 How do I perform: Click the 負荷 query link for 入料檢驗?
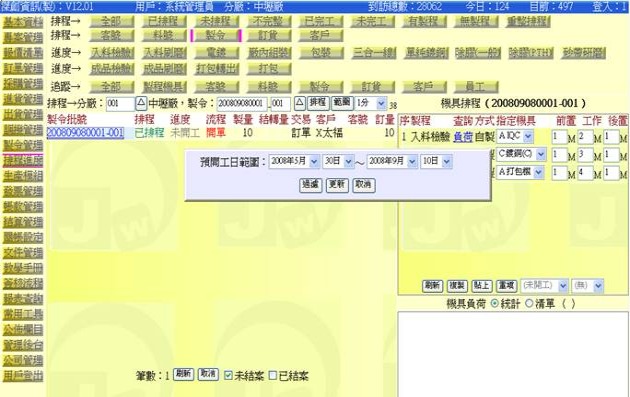(462, 137)
